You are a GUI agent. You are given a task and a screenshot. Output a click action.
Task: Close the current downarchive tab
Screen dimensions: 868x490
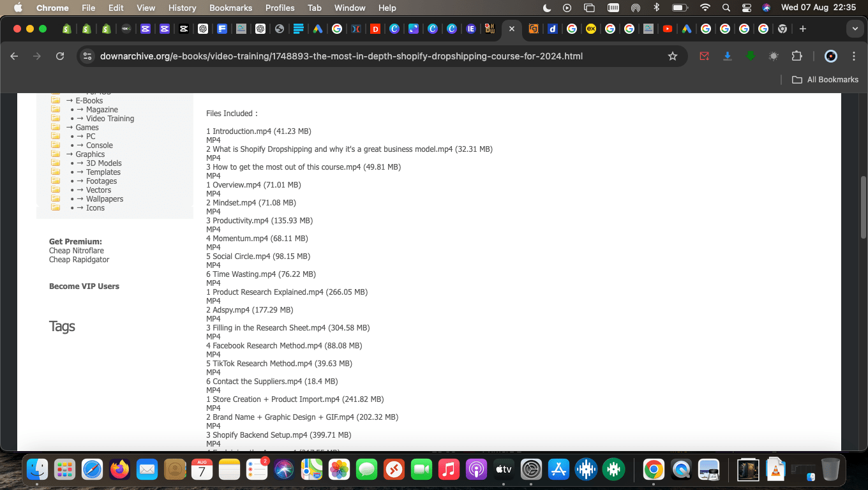click(511, 29)
